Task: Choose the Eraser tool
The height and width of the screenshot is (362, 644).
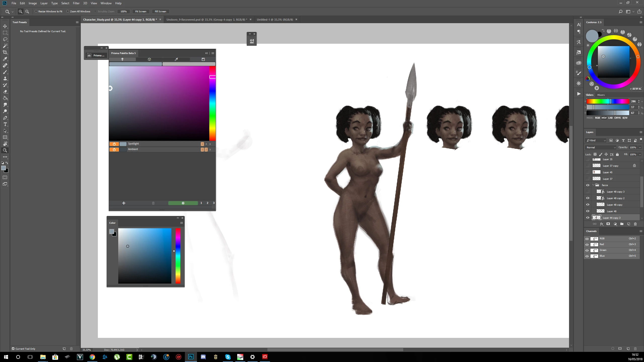Action: click(5, 92)
